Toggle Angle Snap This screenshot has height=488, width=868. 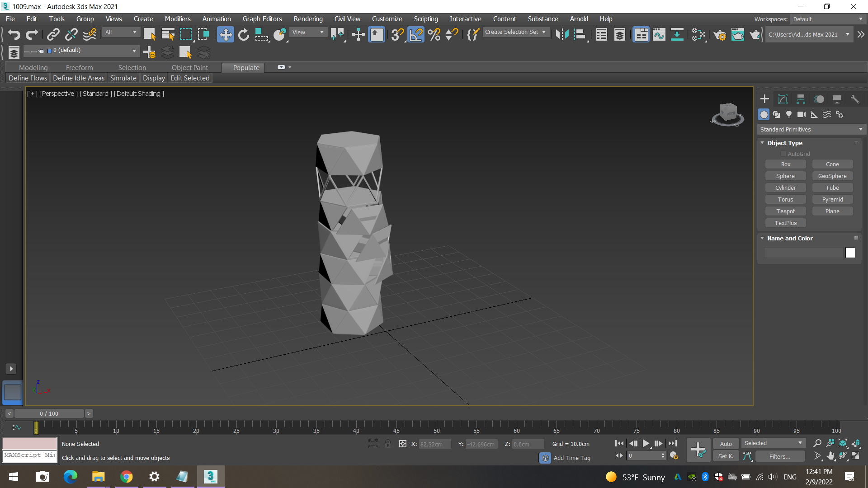pos(416,35)
